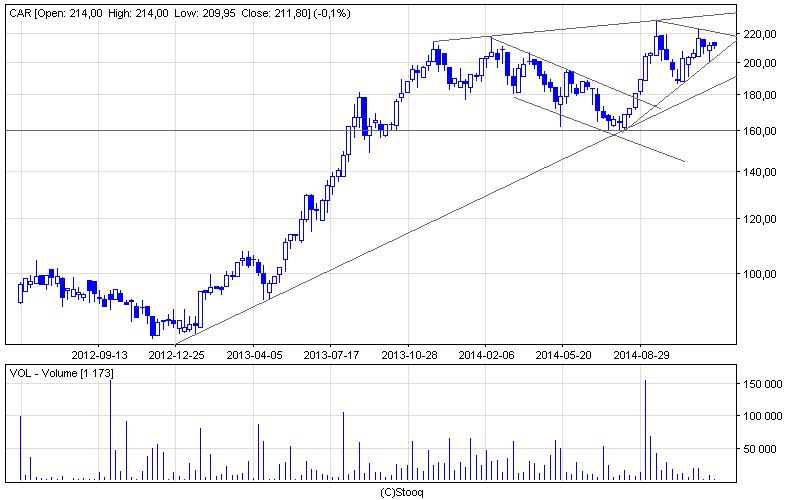Viewport: 800px width, 500px height.
Task: Click the 2014-02-06 date label
Action: click(486, 355)
